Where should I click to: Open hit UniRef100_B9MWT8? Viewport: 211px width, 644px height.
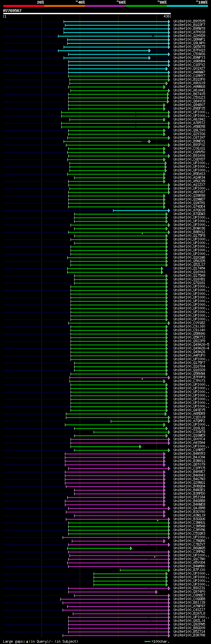(189, 28)
